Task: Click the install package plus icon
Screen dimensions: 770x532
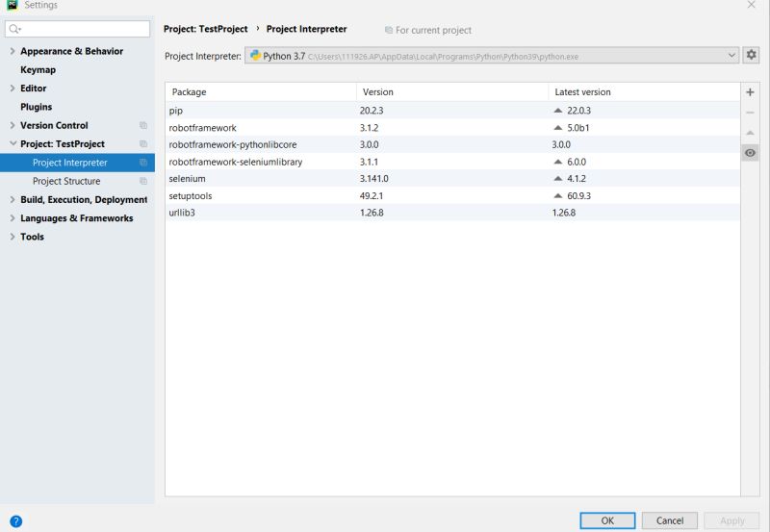Action: [x=750, y=92]
